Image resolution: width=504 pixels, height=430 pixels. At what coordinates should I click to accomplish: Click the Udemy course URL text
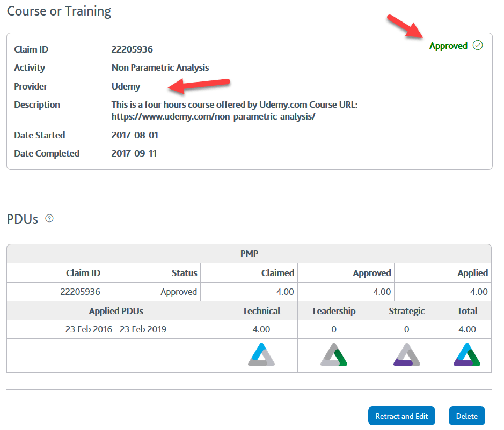point(213,115)
